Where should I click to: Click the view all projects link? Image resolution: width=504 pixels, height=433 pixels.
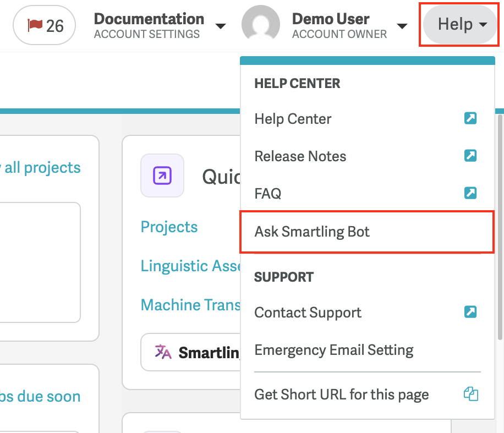point(41,167)
